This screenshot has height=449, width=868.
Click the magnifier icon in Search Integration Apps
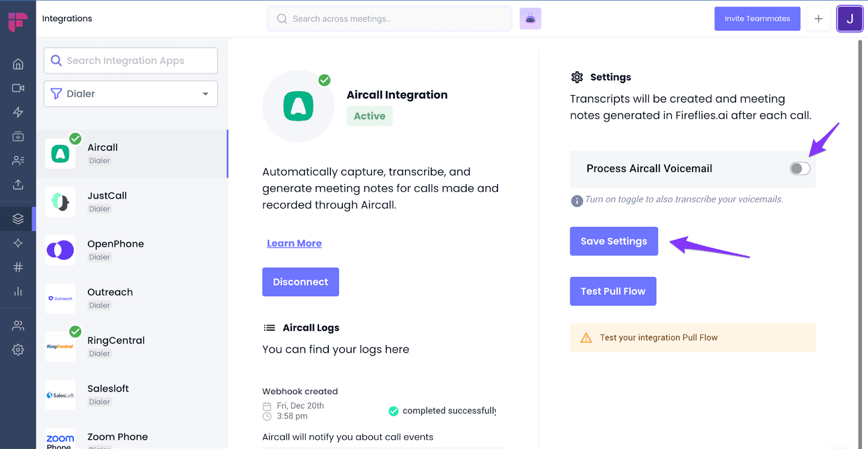point(56,60)
